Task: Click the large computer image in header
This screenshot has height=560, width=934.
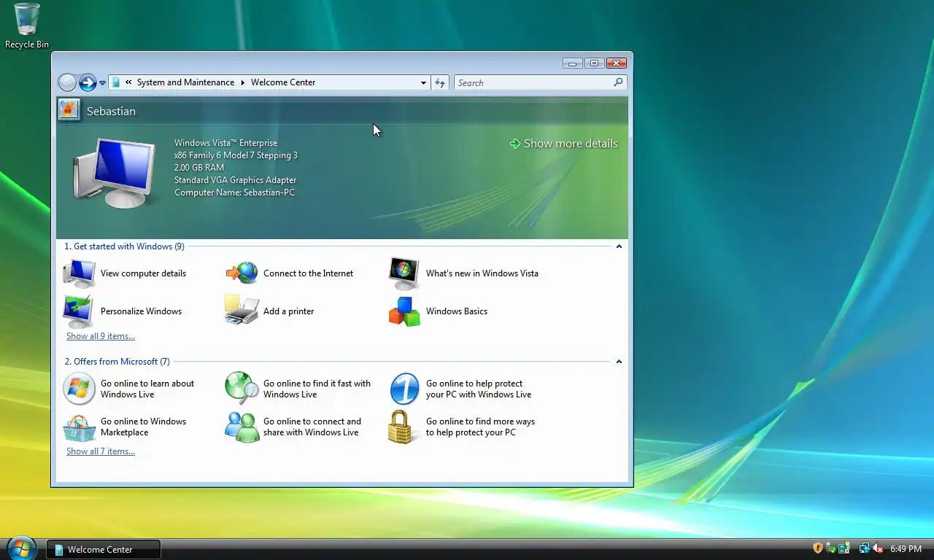Action: (x=116, y=174)
